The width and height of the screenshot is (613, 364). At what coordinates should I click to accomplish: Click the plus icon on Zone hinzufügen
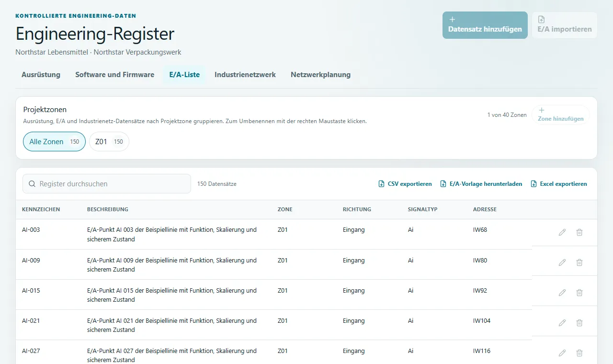[542, 110]
